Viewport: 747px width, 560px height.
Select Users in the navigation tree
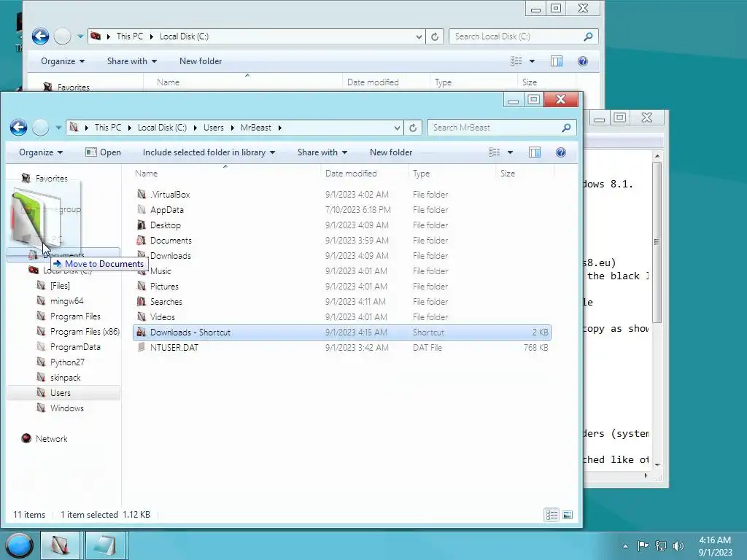(63, 393)
